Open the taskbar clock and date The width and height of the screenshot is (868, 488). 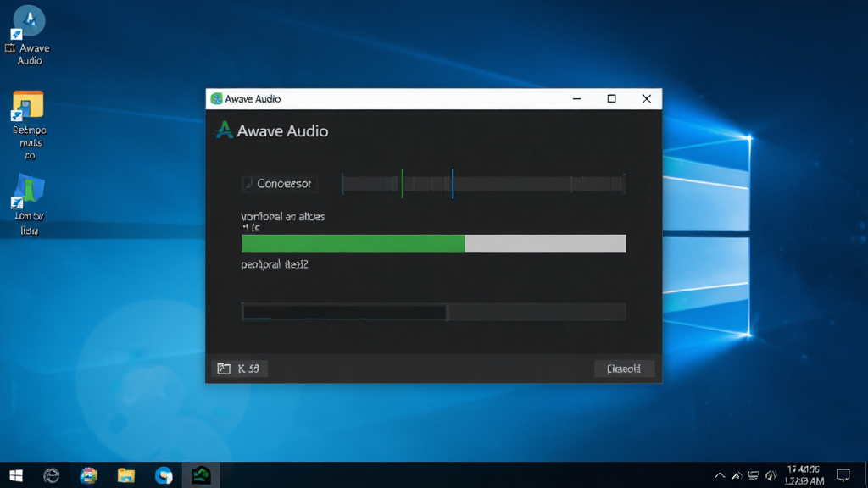pos(804,475)
